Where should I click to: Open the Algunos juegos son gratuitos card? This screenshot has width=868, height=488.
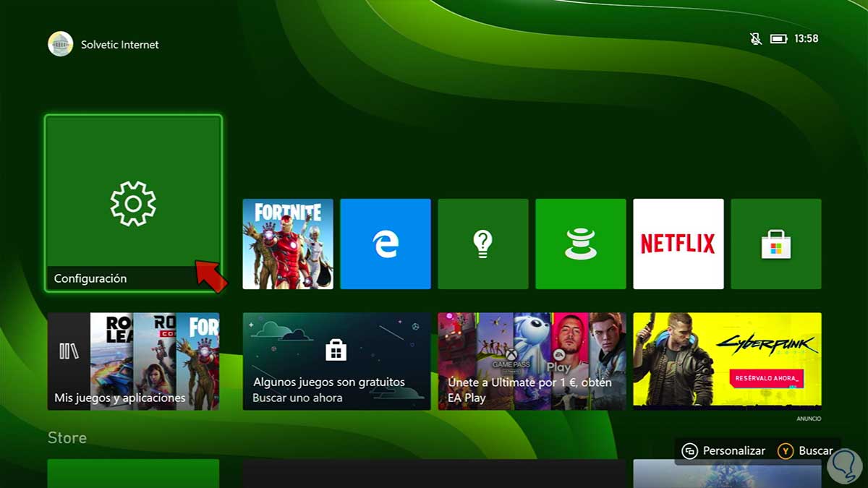tap(337, 361)
